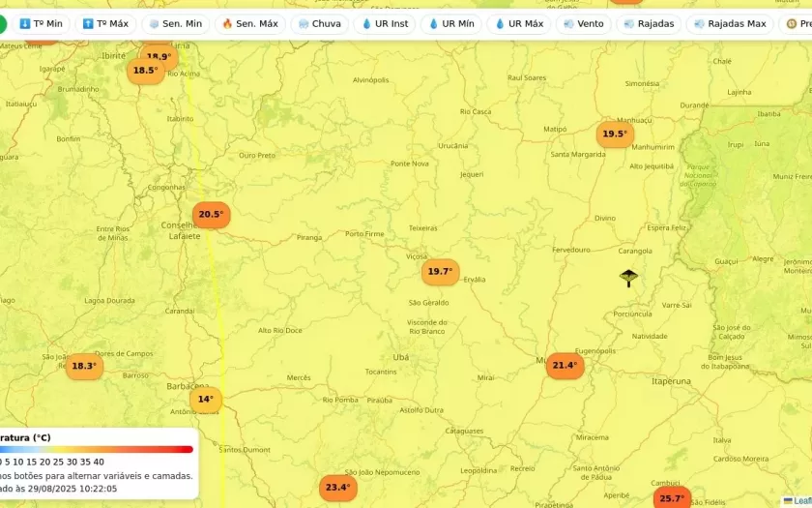Select the 14° station marker near Barbacena
Image resolution: width=812 pixels, height=508 pixels.
[x=206, y=400]
